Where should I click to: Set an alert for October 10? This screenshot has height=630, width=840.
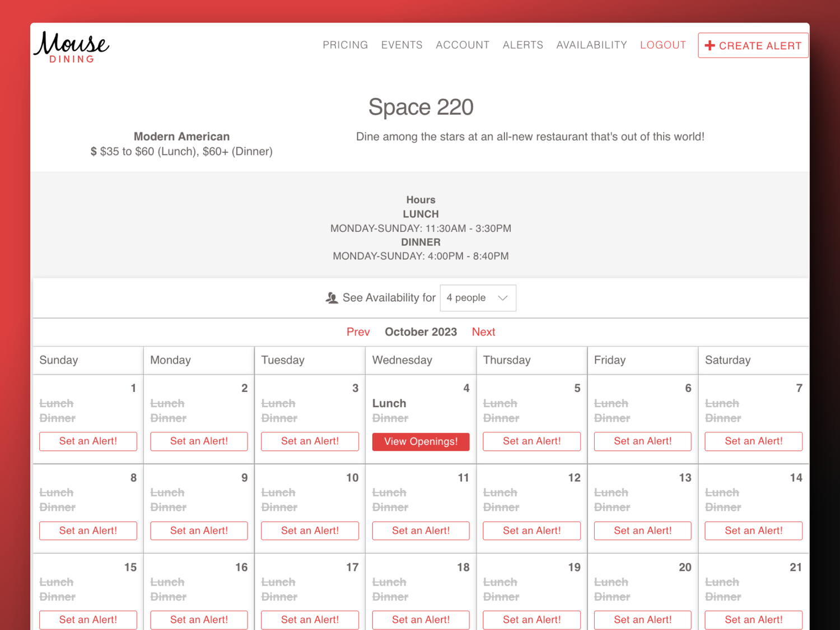click(x=310, y=531)
